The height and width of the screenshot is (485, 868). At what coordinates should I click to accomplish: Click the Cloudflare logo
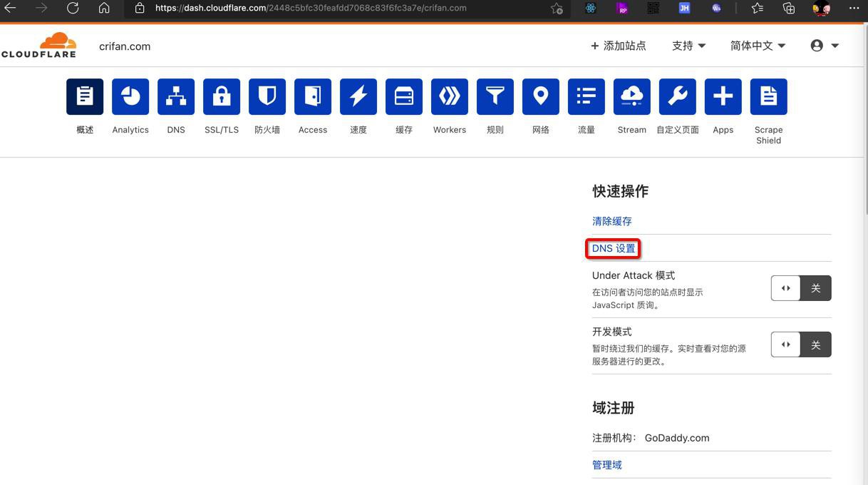point(39,45)
